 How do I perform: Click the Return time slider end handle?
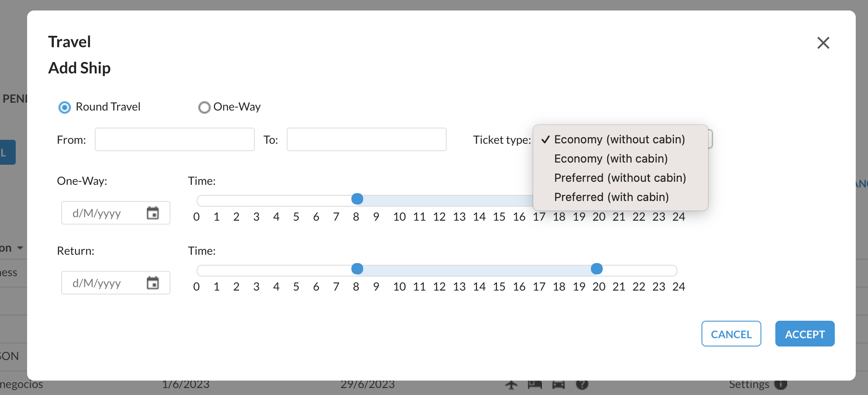[x=597, y=269]
